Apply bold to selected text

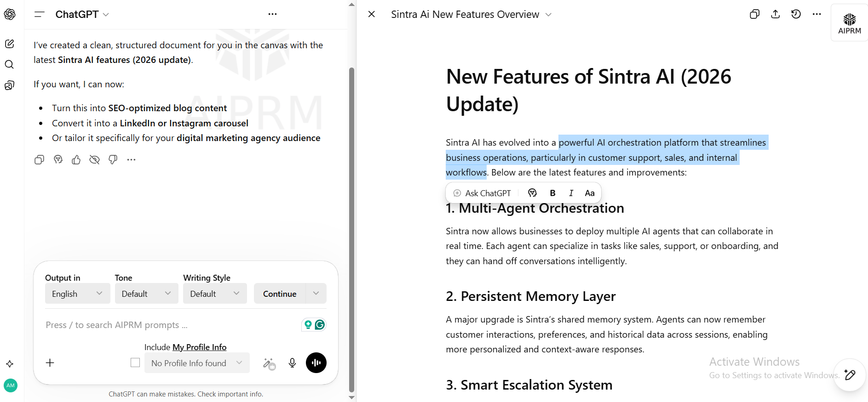tap(552, 193)
